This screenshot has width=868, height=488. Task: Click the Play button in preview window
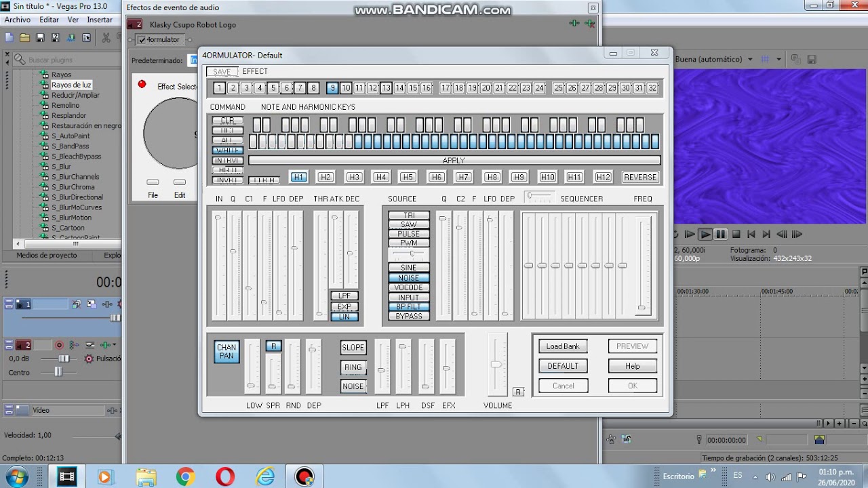[x=705, y=235]
